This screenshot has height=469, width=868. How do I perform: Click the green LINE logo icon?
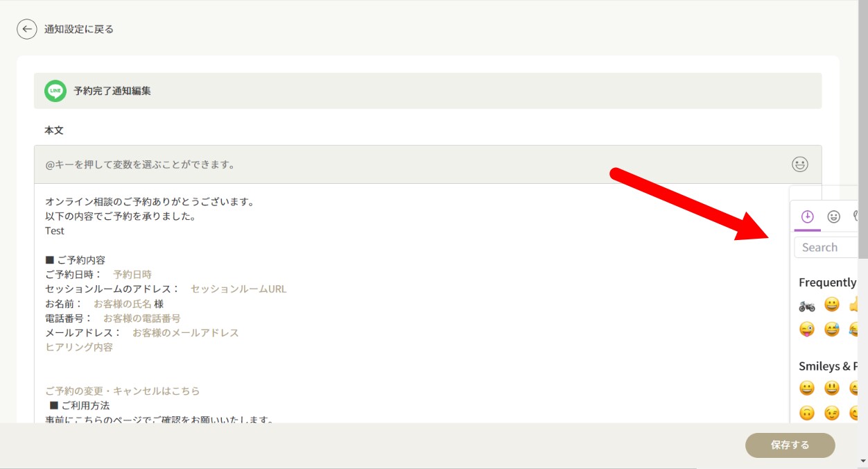click(x=55, y=91)
